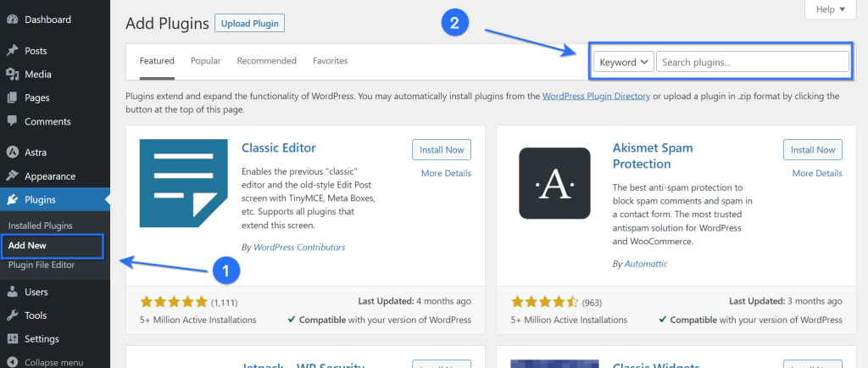Click the Users icon in sidebar
The height and width of the screenshot is (368, 868).
(13, 293)
